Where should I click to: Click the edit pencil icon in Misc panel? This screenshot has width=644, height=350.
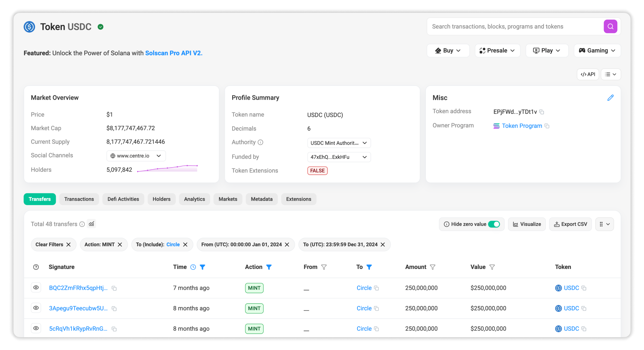click(611, 97)
